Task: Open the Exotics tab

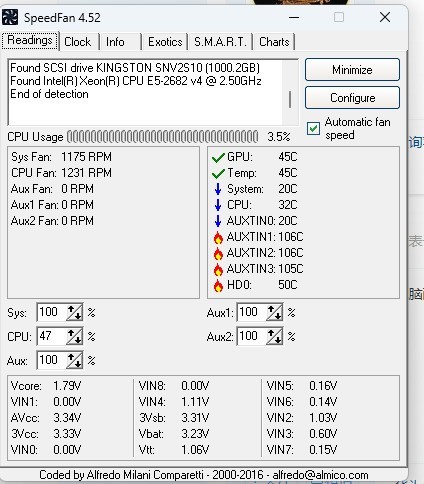Action: 165,42
